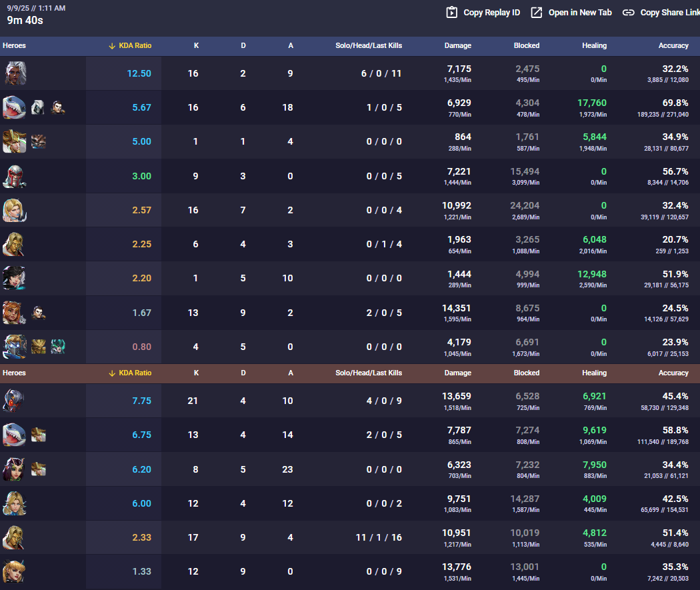Click the 17,760 healing value
This screenshot has height=590, width=700.
pos(592,103)
